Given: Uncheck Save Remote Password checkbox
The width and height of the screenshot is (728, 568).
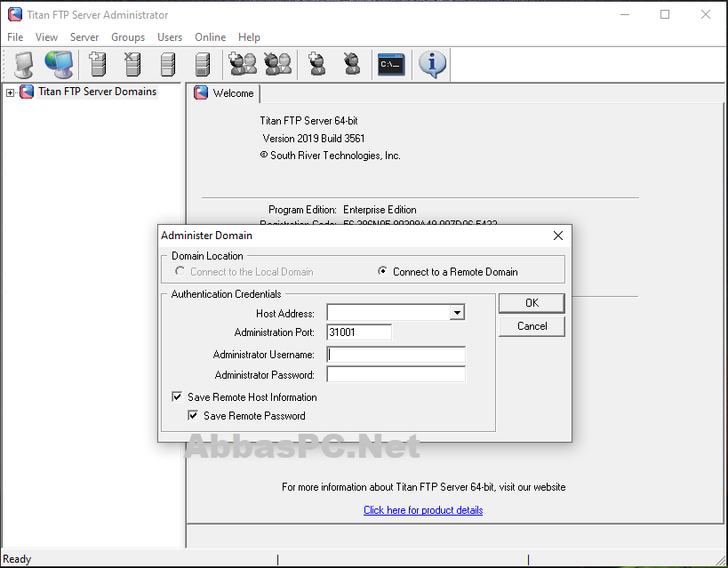Looking at the screenshot, I should [x=193, y=415].
